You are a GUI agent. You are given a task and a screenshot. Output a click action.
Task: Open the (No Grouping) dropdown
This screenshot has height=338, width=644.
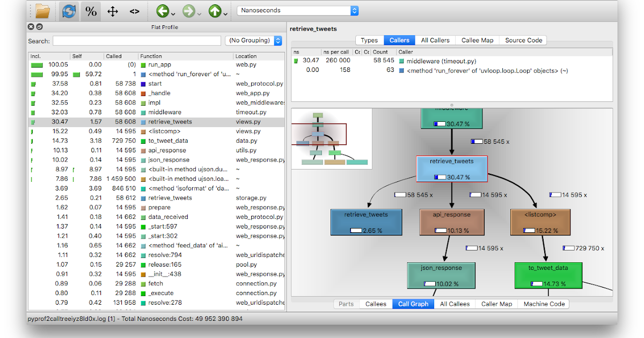point(254,41)
